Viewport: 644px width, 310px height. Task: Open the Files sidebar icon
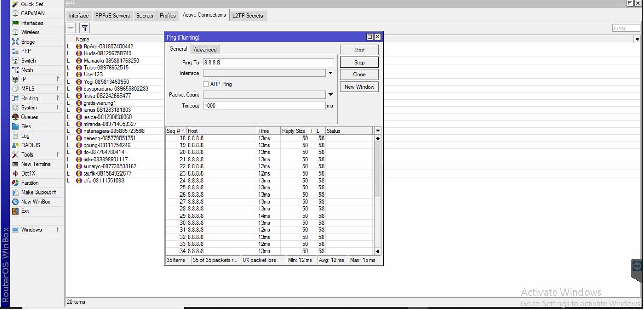15,126
